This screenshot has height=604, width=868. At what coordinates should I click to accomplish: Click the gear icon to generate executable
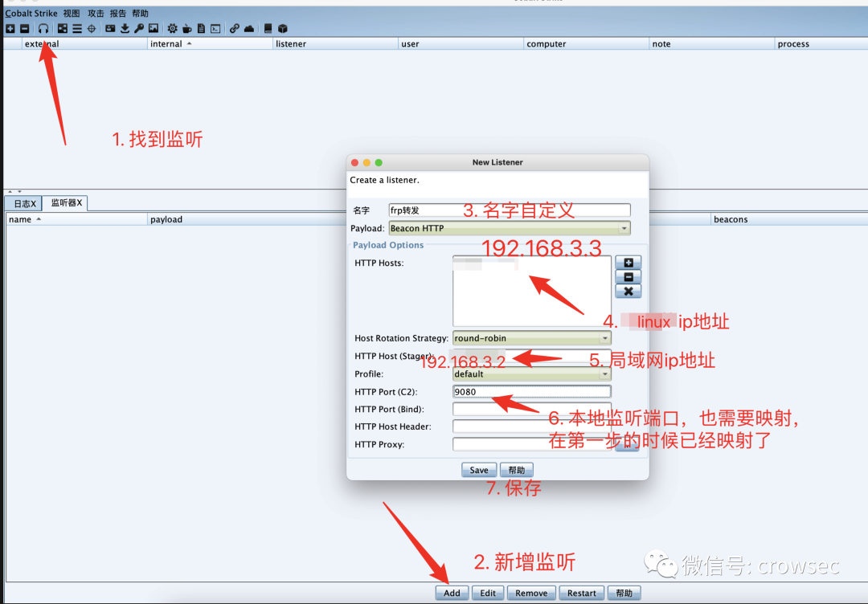(x=172, y=28)
